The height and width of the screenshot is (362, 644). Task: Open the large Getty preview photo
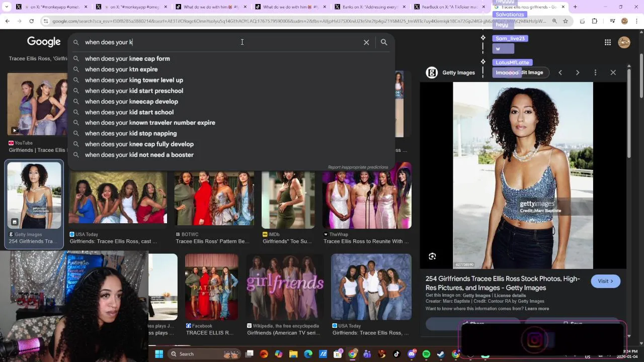tap(523, 175)
